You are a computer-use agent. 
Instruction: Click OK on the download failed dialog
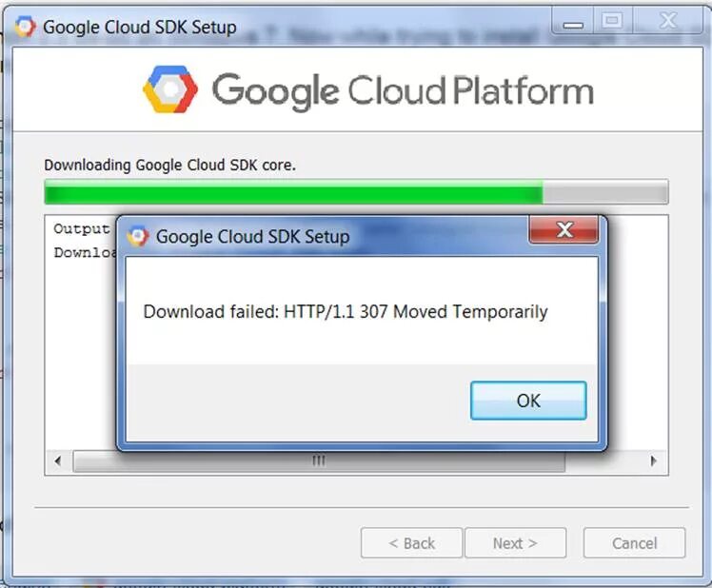(x=528, y=401)
